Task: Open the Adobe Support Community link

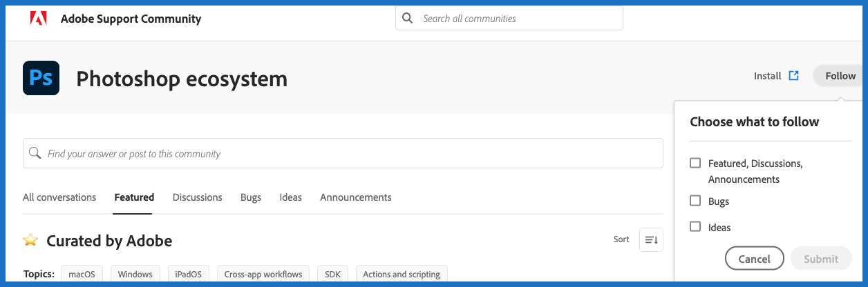Action: tap(131, 19)
